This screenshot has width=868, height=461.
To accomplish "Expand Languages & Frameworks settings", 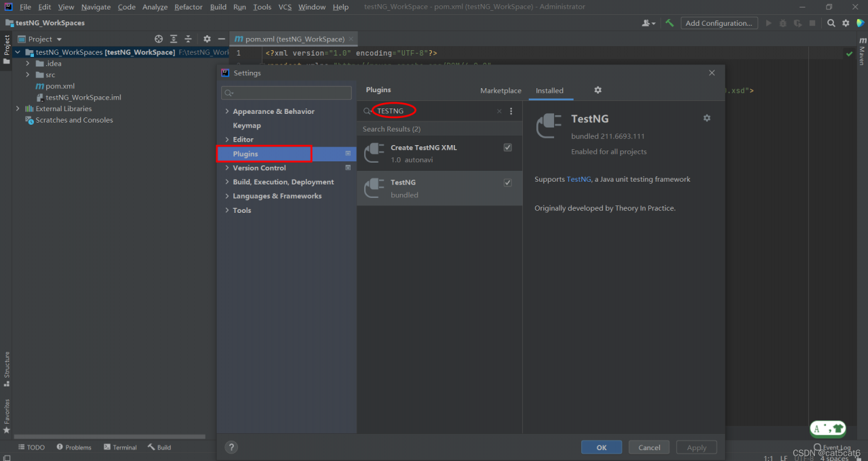I will click(227, 196).
